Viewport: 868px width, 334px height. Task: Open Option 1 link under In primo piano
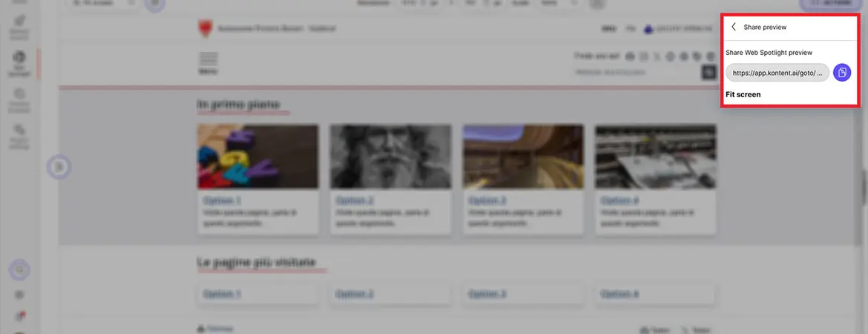tap(222, 200)
